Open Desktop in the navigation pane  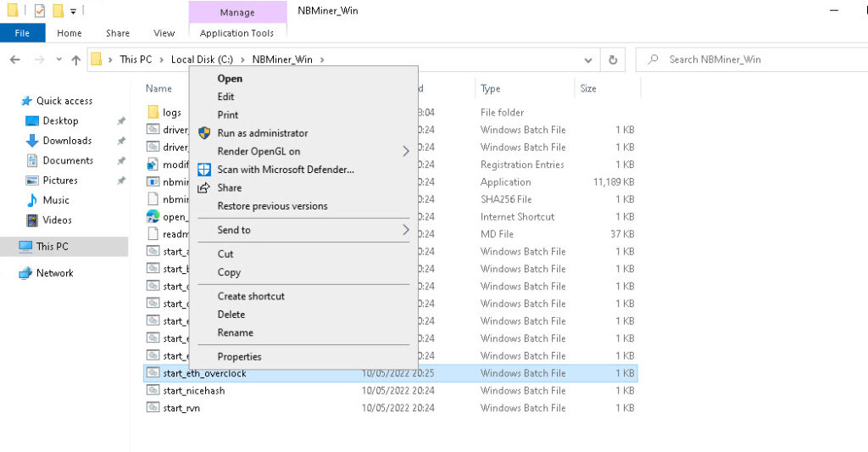tap(60, 120)
